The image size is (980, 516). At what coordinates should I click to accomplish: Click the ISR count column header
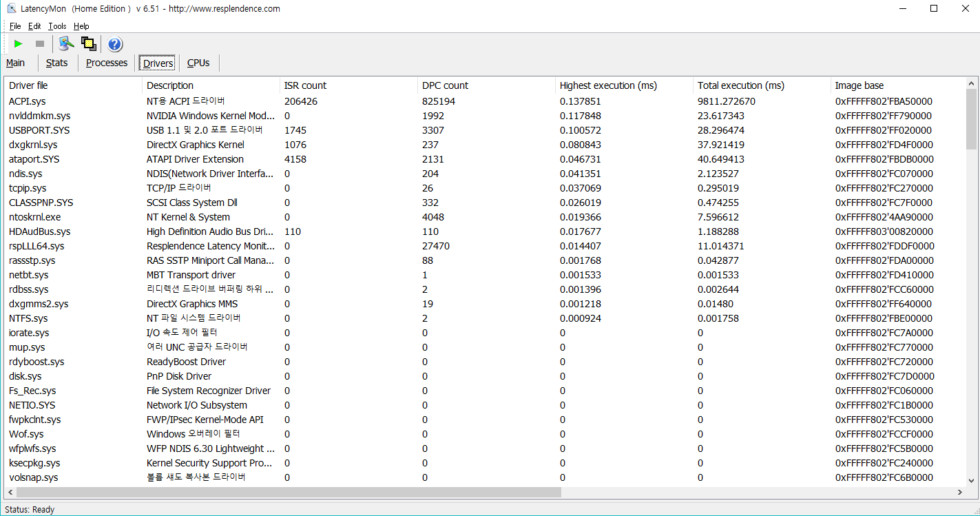(305, 85)
